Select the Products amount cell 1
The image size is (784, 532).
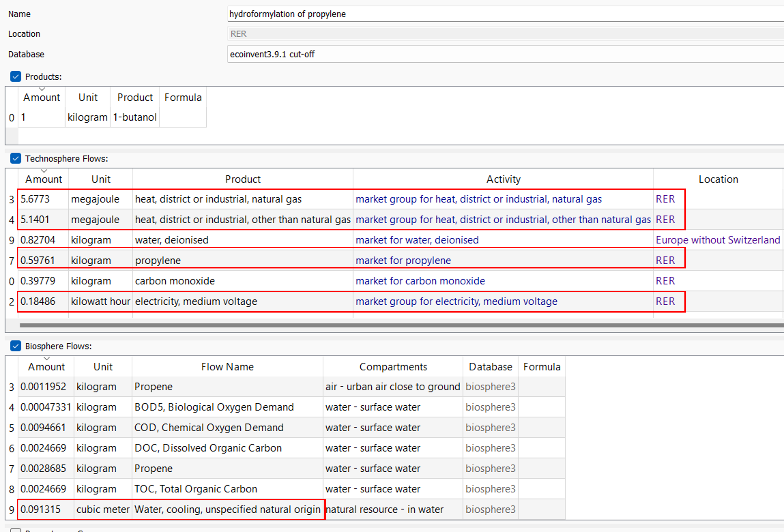(42, 117)
